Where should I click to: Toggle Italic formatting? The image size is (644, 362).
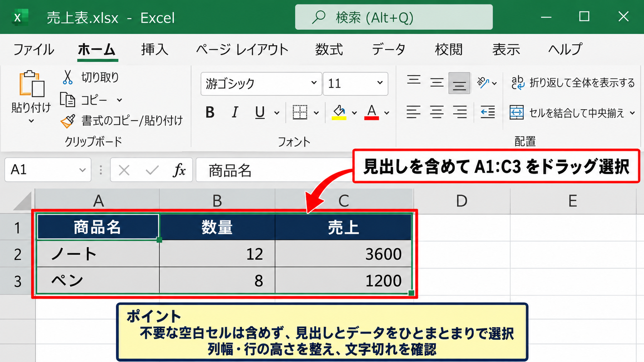235,112
